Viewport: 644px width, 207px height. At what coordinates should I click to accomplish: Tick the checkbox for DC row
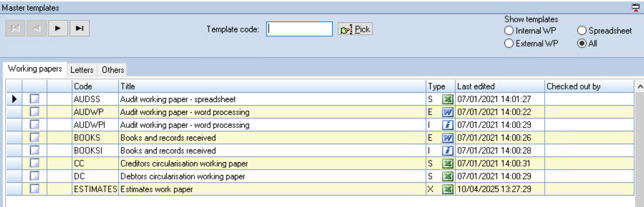click(34, 177)
